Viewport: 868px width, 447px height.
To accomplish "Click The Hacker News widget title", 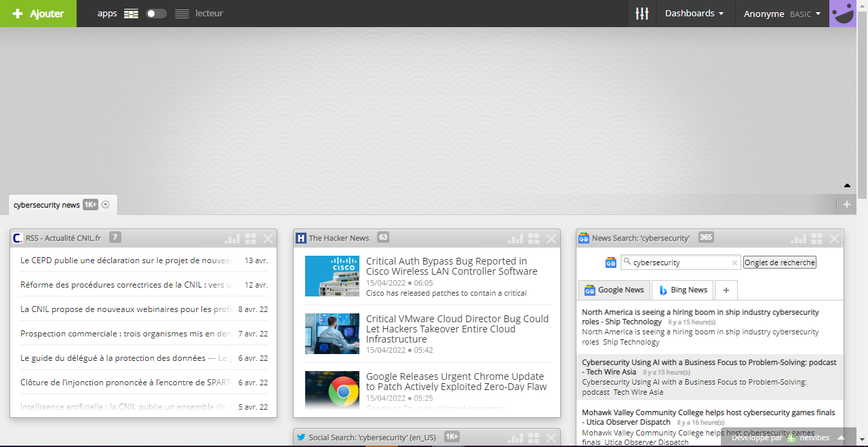I will [x=339, y=238].
